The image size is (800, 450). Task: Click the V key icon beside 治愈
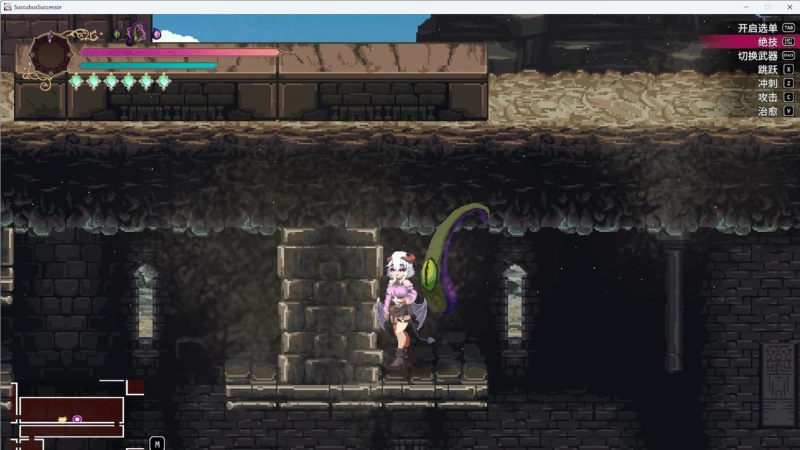point(789,111)
